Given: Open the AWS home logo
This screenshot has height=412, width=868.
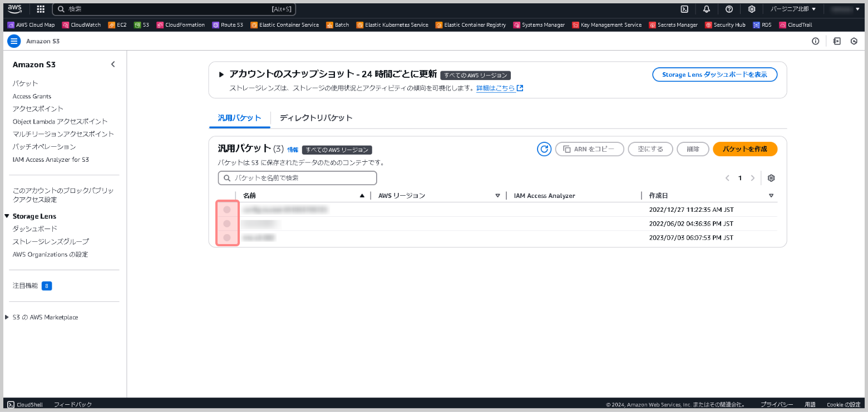Looking at the screenshot, I should [x=15, y=9].
